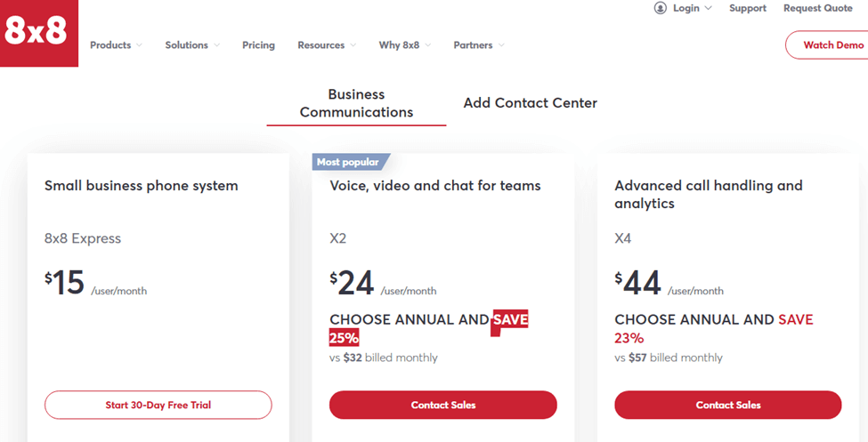Select the Business Communications tab

356,103
